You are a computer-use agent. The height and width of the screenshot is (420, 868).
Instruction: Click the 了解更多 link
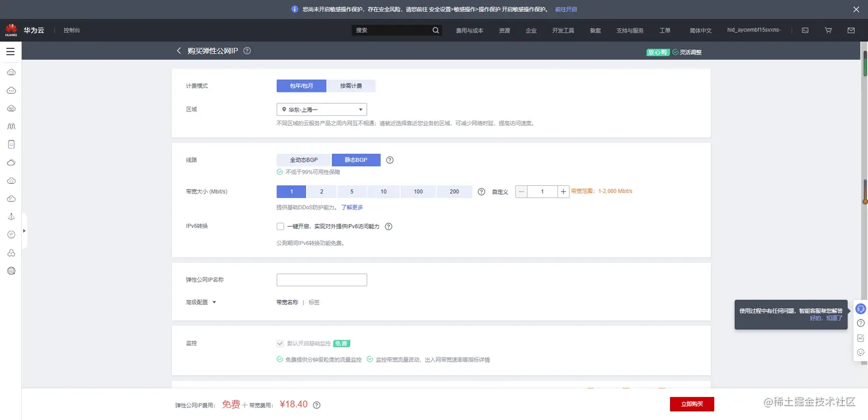click(352, 207)
